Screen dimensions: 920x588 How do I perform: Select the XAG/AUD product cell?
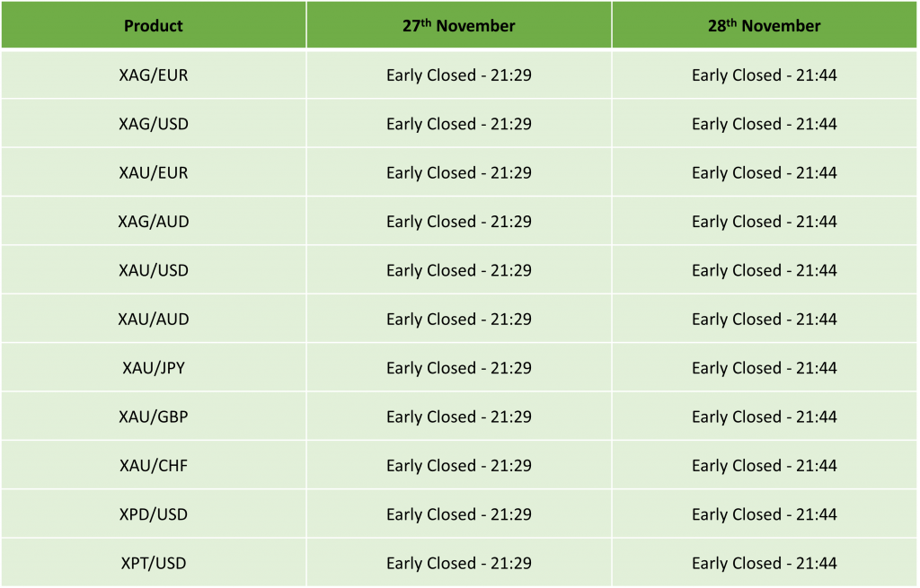tap(154, 222)
